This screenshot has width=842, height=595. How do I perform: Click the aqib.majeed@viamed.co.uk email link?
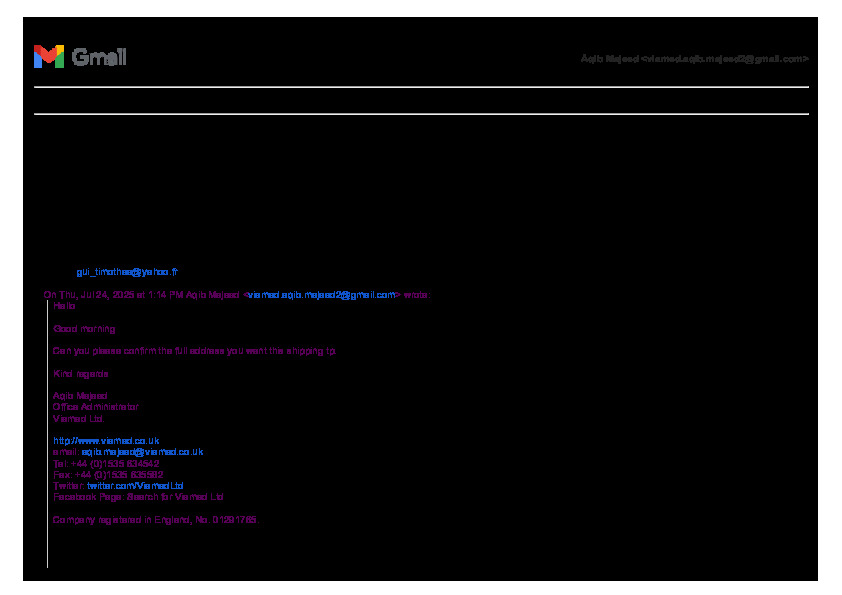click(142, 451)
